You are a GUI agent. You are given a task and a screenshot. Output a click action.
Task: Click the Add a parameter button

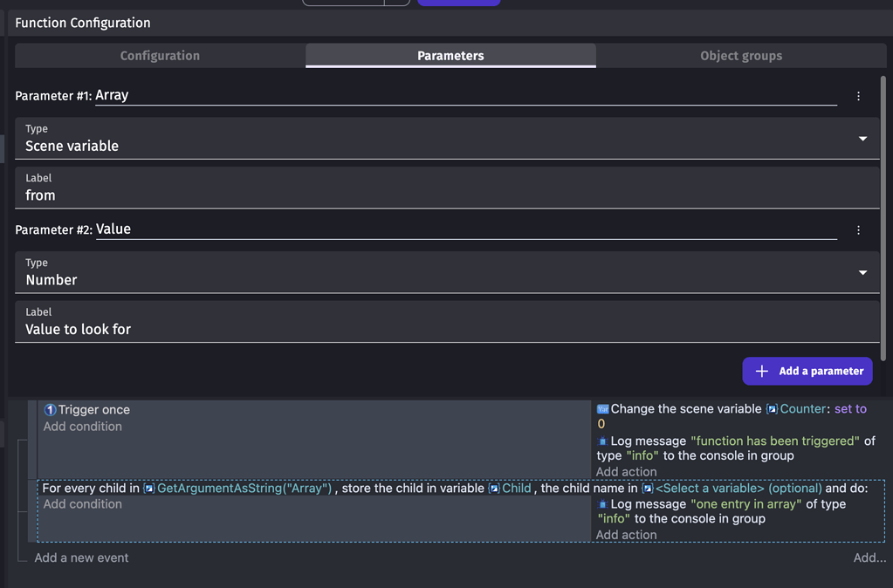tap(807, 371)
